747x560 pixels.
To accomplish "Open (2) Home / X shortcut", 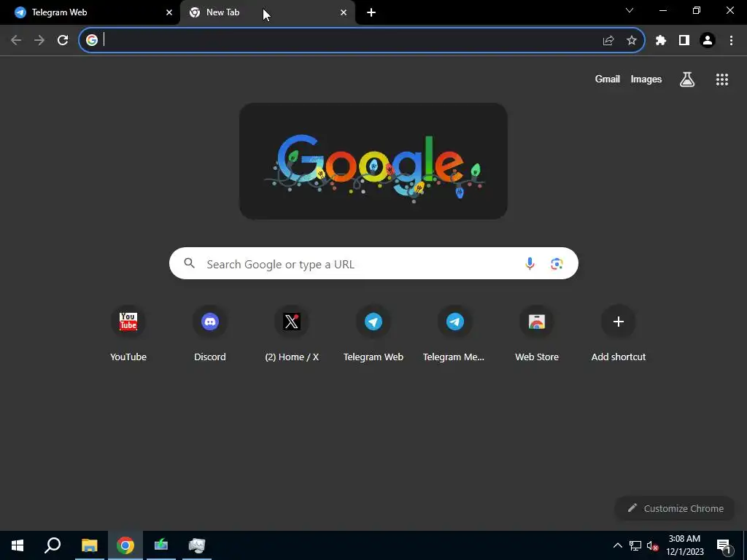I will [x=292, y=333].
